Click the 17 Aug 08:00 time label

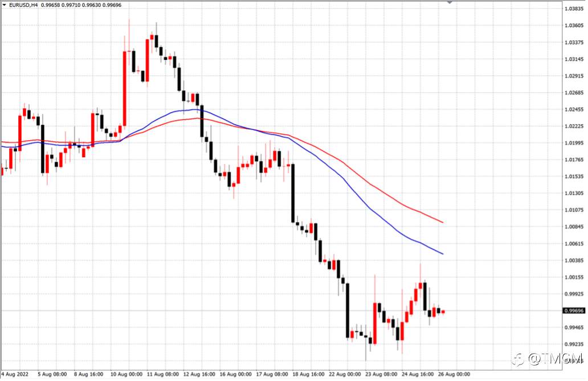272,374
